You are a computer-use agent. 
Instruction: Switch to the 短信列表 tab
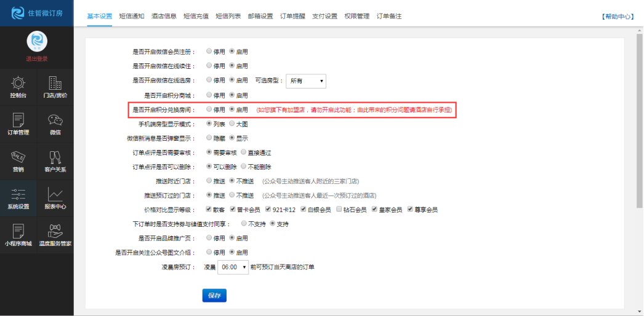[228, 17]
